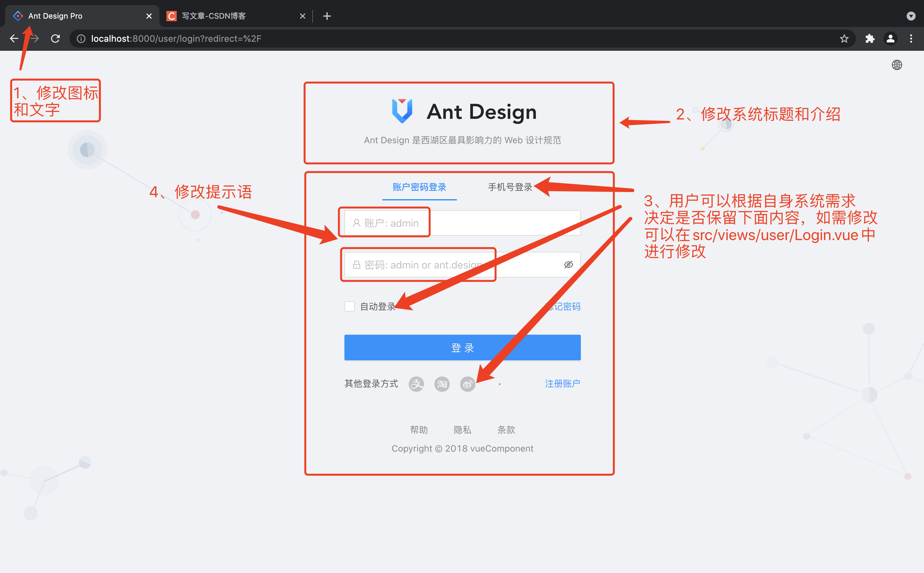Switch to the 手机号登录 tab
This screenshot has height=573, width=924.
[509, 187]
